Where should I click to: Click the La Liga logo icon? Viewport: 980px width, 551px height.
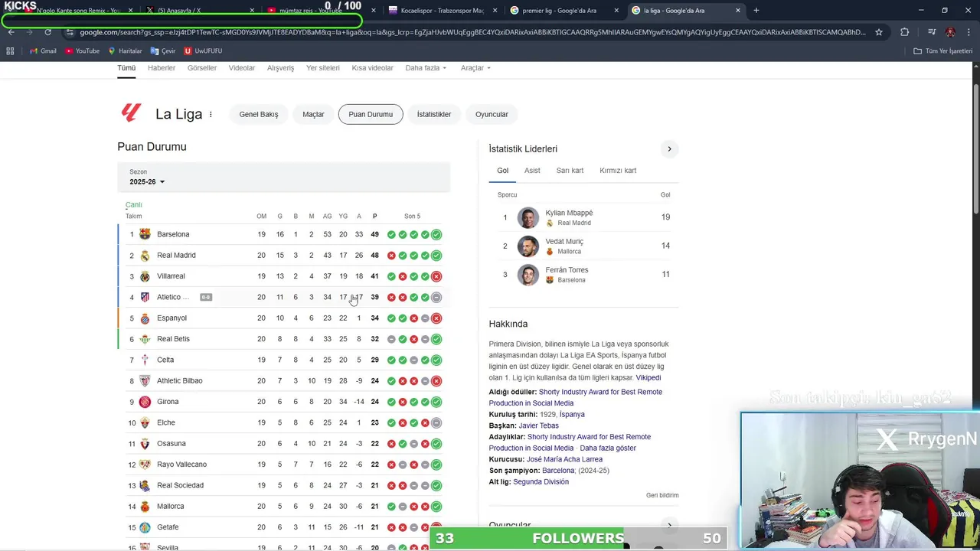131,113
